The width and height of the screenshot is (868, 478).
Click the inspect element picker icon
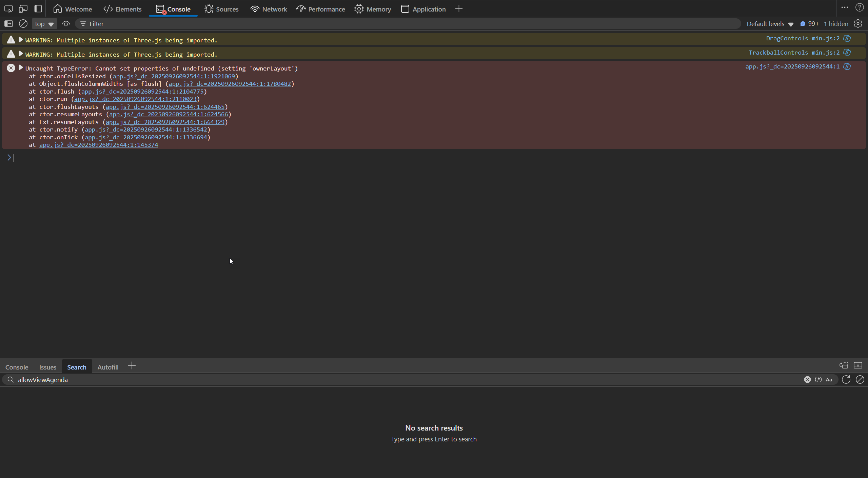8,9
